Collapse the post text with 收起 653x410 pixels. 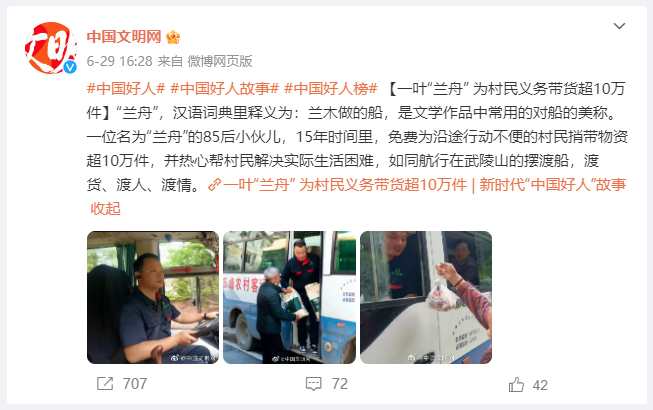(x=105, y=209)
